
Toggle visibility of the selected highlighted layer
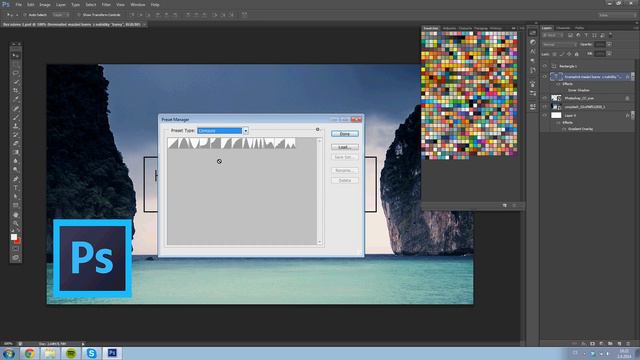544,76
